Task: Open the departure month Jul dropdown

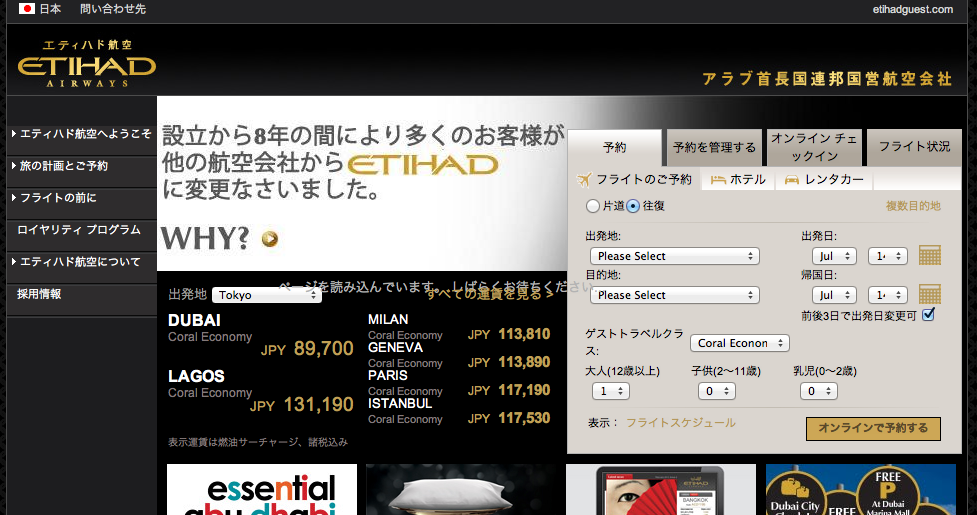Action: tap(834, 256)
